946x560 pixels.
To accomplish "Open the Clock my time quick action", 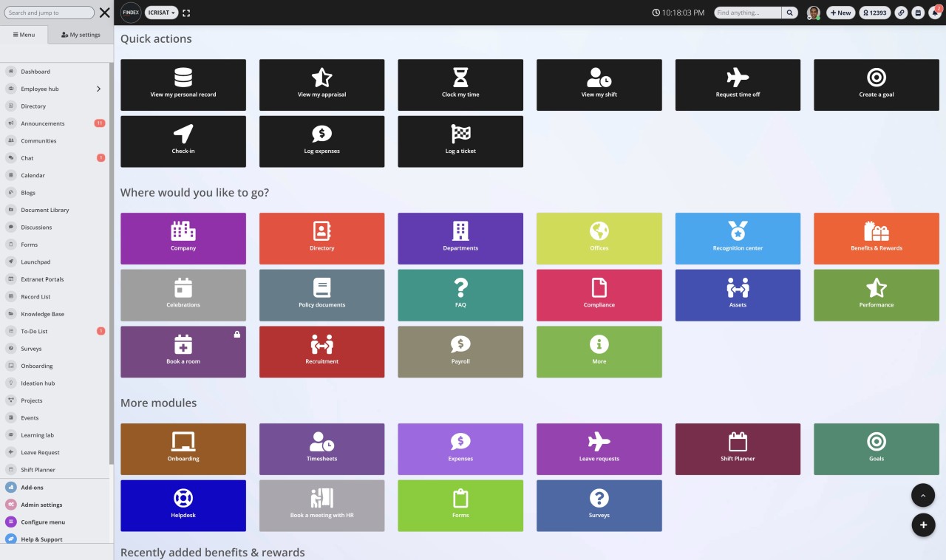I will pyautogui.click(x=460, y=84).
